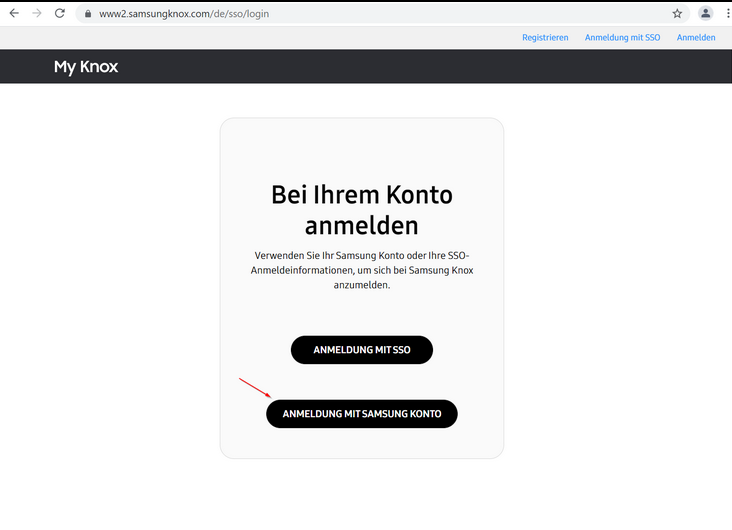Open the Registrieren link
Screen dimensions: 732x530
[545, 37]
